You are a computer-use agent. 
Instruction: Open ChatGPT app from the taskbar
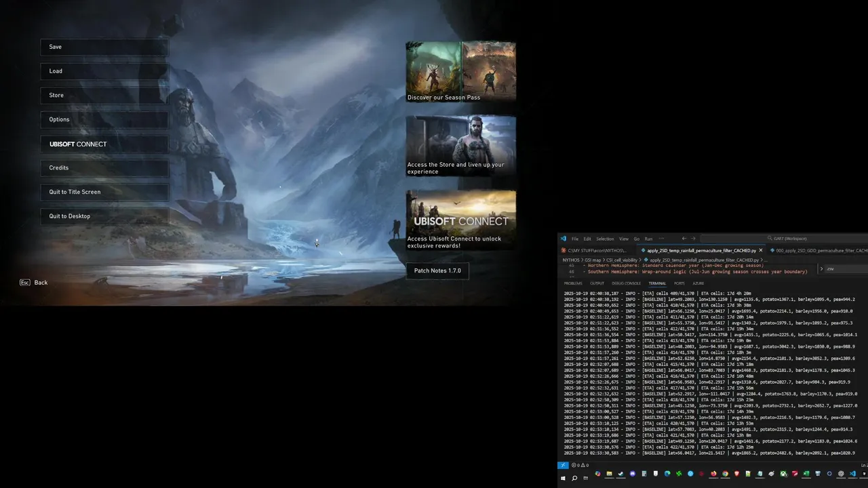(840, 474)
